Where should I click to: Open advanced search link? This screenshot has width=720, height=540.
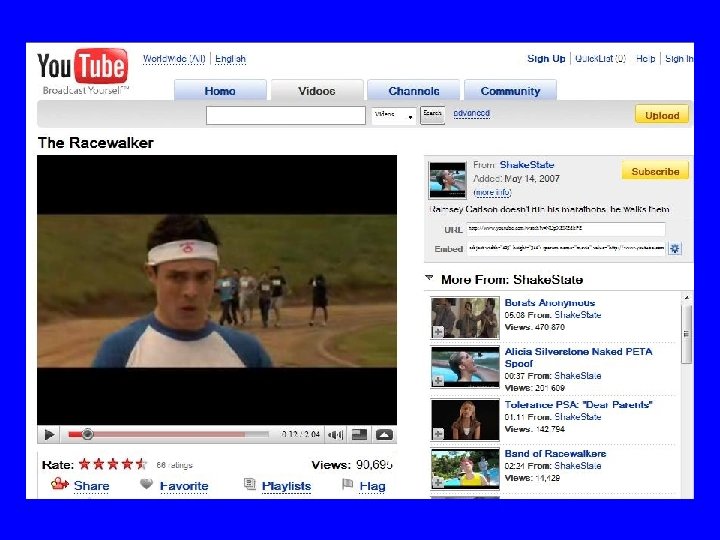(x=472, y=113)
